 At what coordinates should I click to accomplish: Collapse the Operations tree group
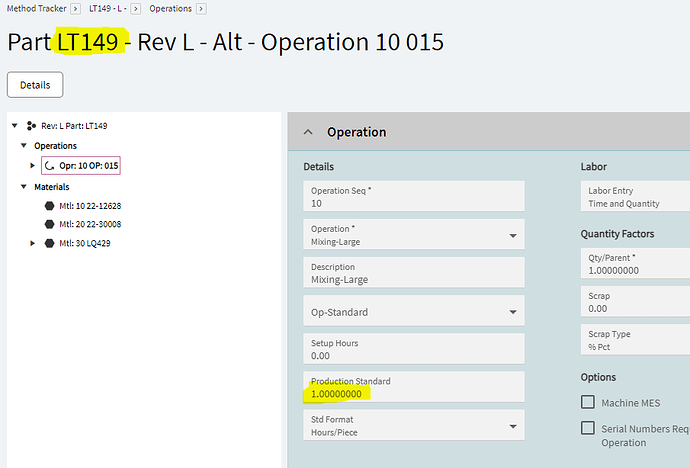tap(24, 146)
